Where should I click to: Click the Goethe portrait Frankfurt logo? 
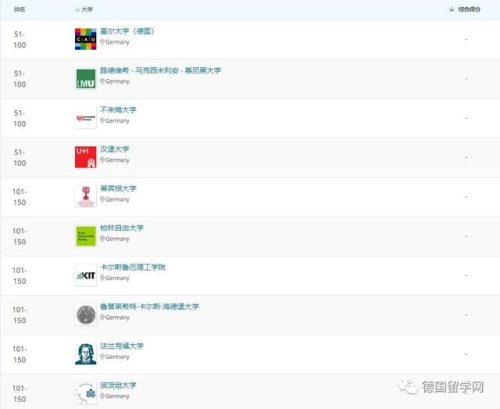86,354
